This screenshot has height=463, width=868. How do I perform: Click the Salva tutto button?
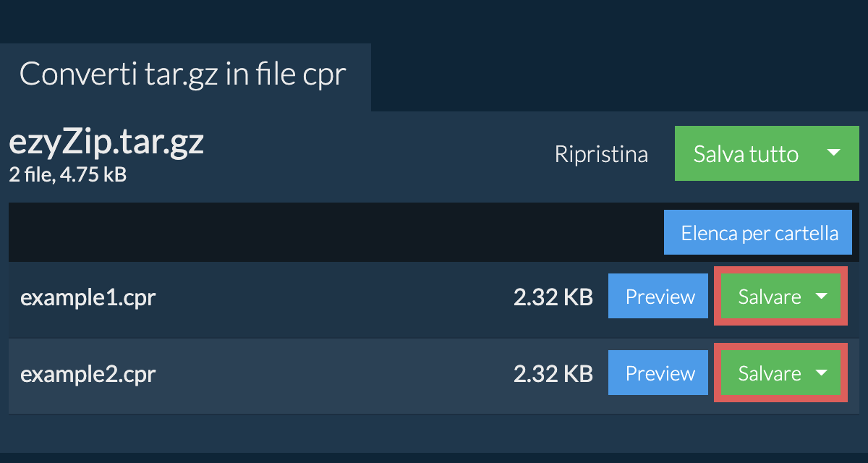pos(746,153)
